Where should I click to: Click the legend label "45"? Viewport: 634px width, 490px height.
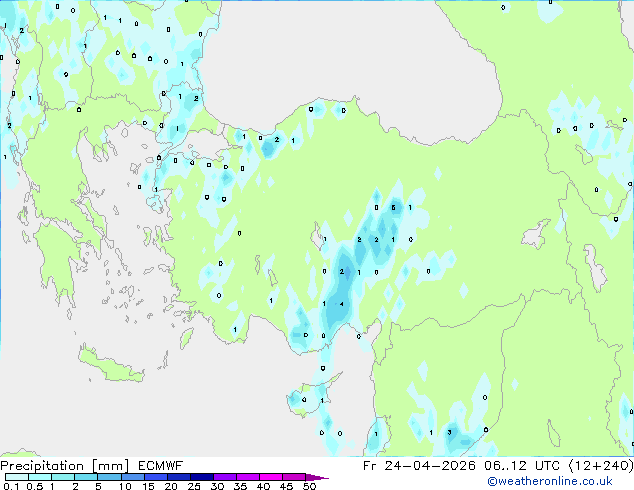pyautogui.click(x=286, y=486)
